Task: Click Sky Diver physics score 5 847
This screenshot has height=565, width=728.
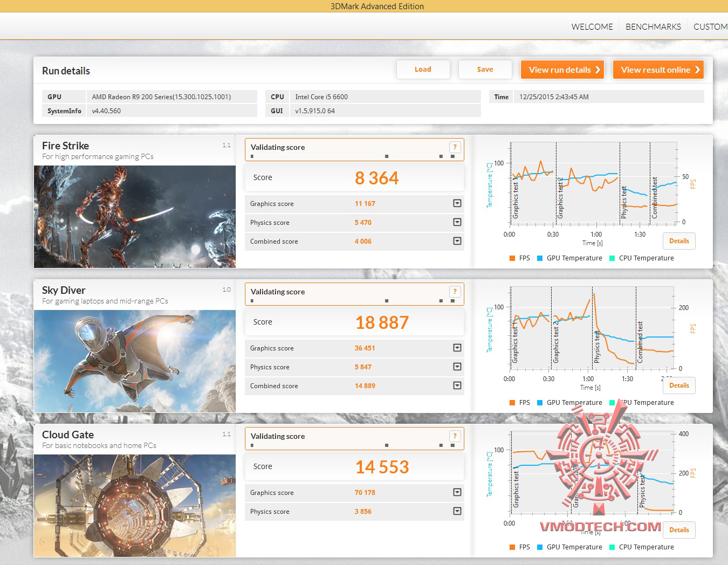Action: pyautogui.click(x=363, y=367)
